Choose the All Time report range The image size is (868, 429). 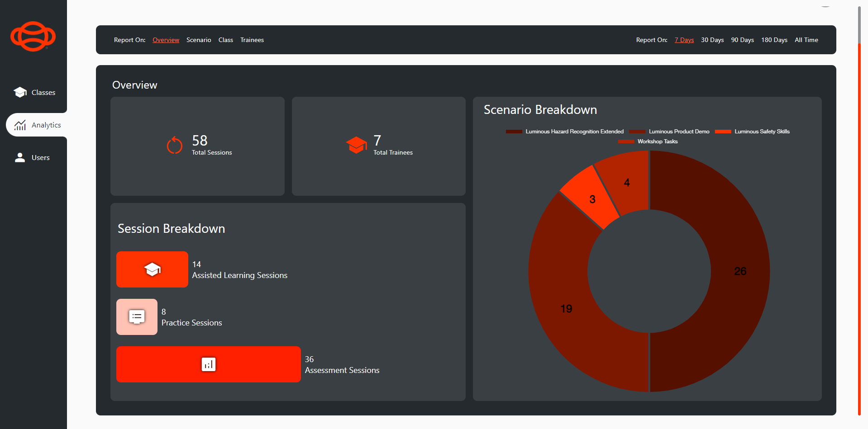click(806, 40)
